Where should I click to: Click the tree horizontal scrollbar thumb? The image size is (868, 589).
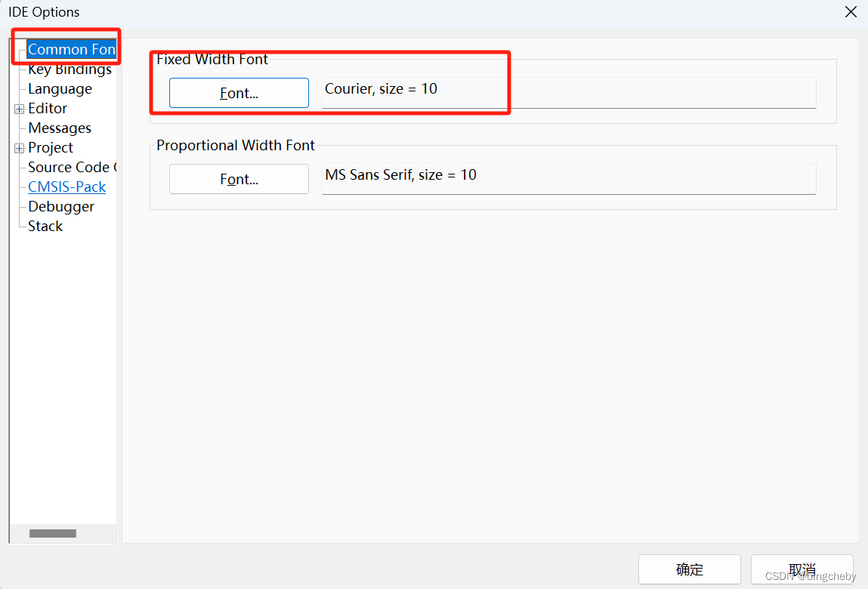click(x=53, y=534)
